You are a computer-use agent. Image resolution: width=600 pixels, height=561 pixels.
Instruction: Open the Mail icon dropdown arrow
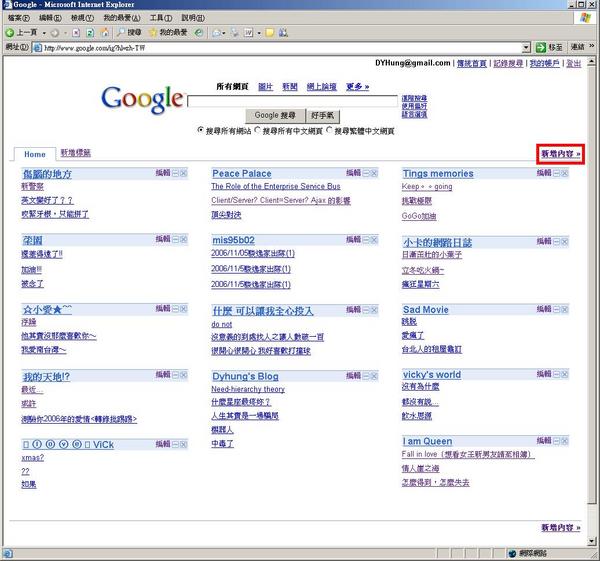point(224,33)
